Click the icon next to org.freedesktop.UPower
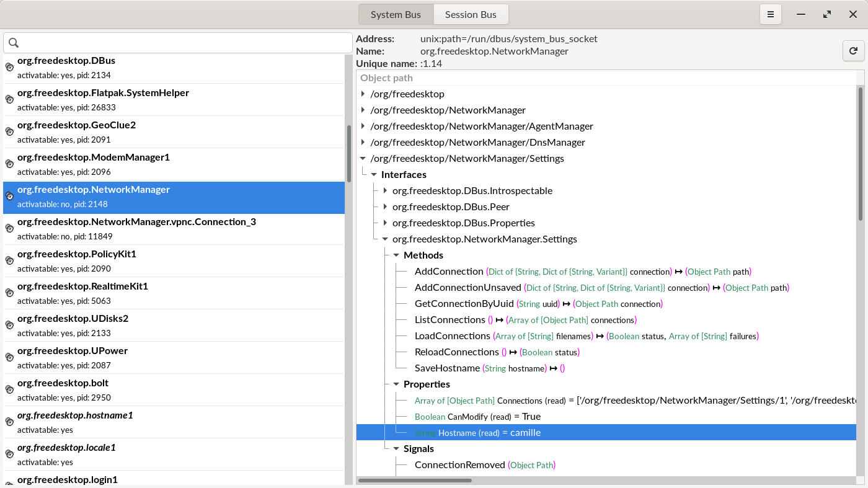This screenshot has width=868, height=488. 9,357
